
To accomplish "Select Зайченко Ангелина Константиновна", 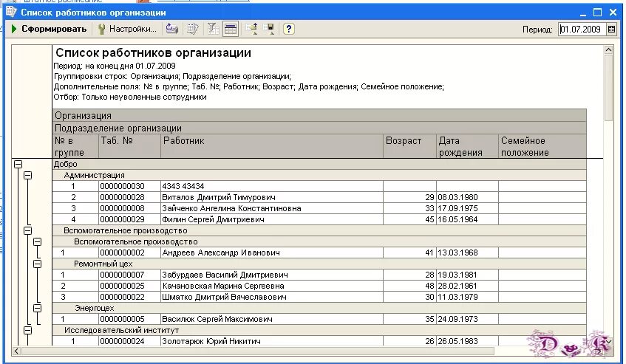I will (x=231, y=208).
